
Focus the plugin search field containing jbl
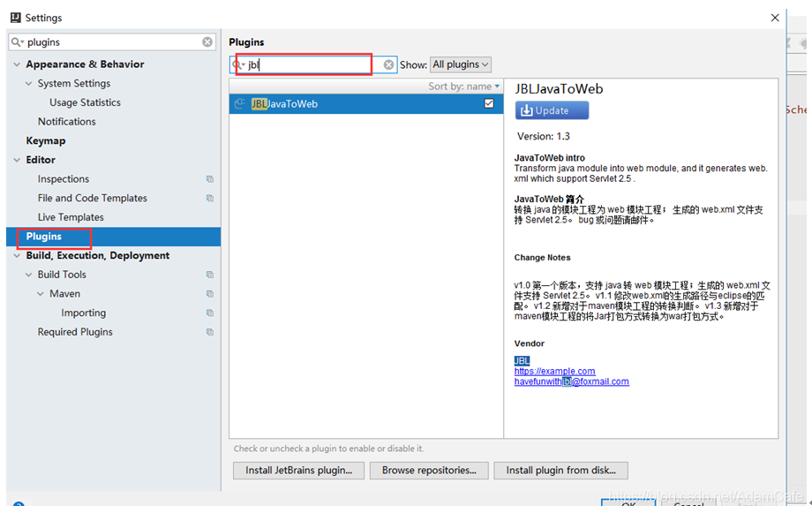313,64
